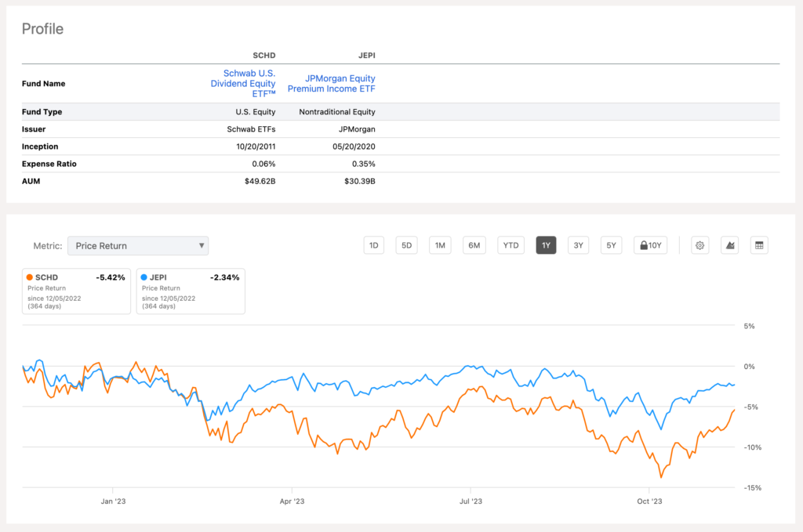
Task: Select the 6M time range
Action: point(474,245)
